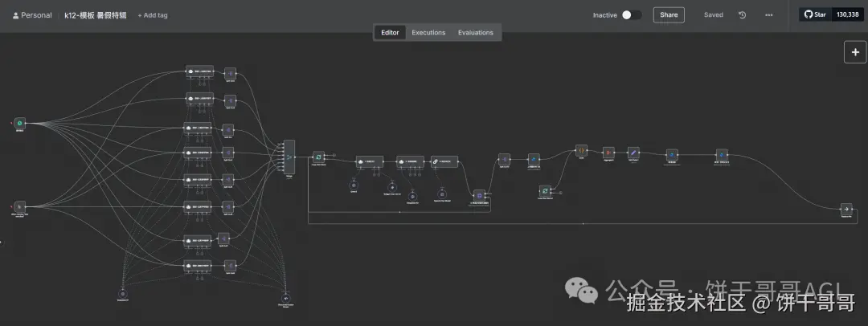Click the Share button

click(669, 15)
